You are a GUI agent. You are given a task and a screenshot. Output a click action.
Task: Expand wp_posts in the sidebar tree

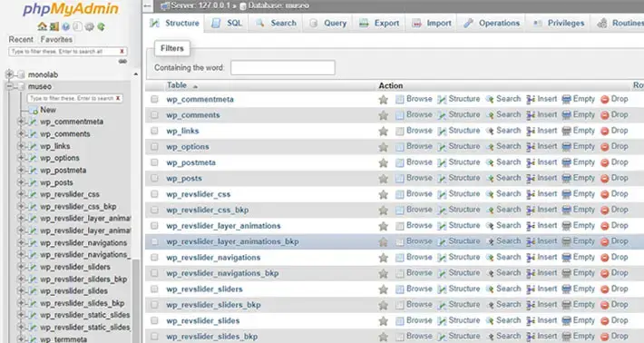(21, 182)
